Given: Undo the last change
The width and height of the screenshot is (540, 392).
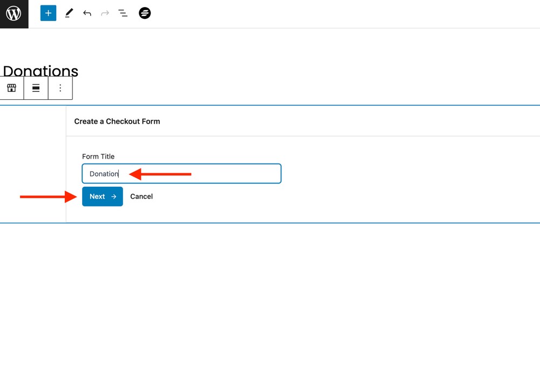Looking at the screenshot, I should pos(87,13).
